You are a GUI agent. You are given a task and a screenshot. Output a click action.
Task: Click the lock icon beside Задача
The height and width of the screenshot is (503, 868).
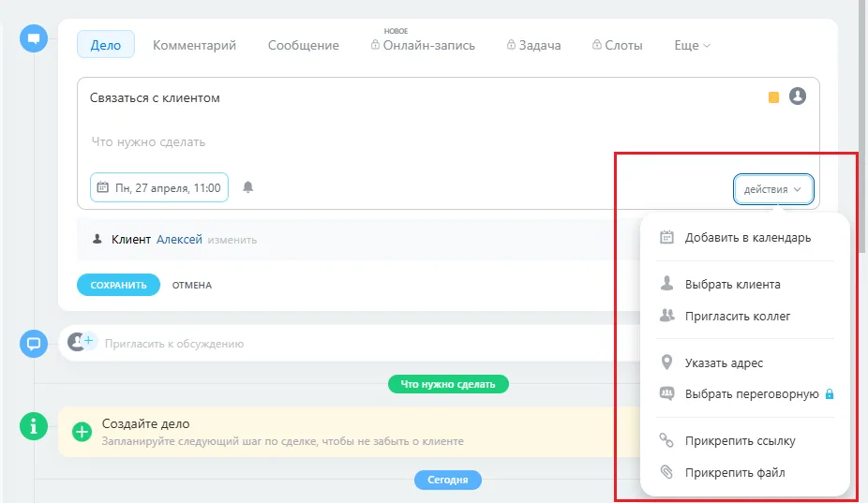[x=511, y=44]
